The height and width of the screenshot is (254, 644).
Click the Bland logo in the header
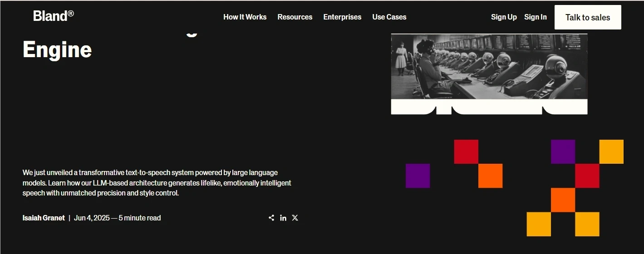click(x=53, y=16)
